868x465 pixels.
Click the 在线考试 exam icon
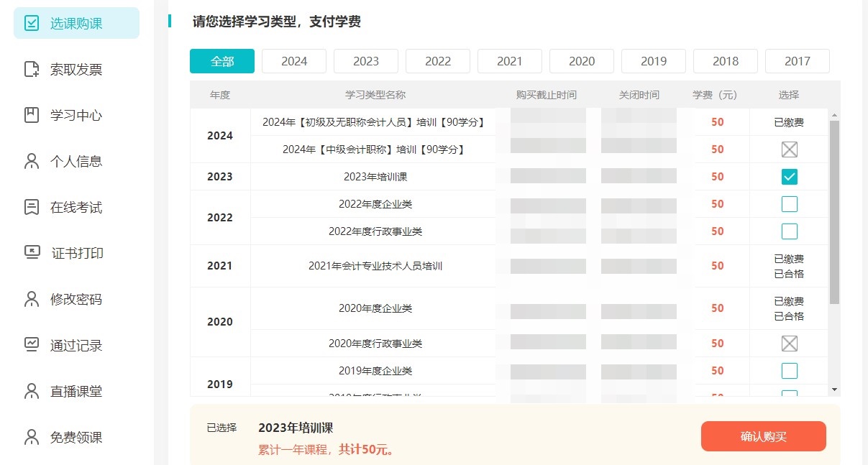click(x=32, y=207)
